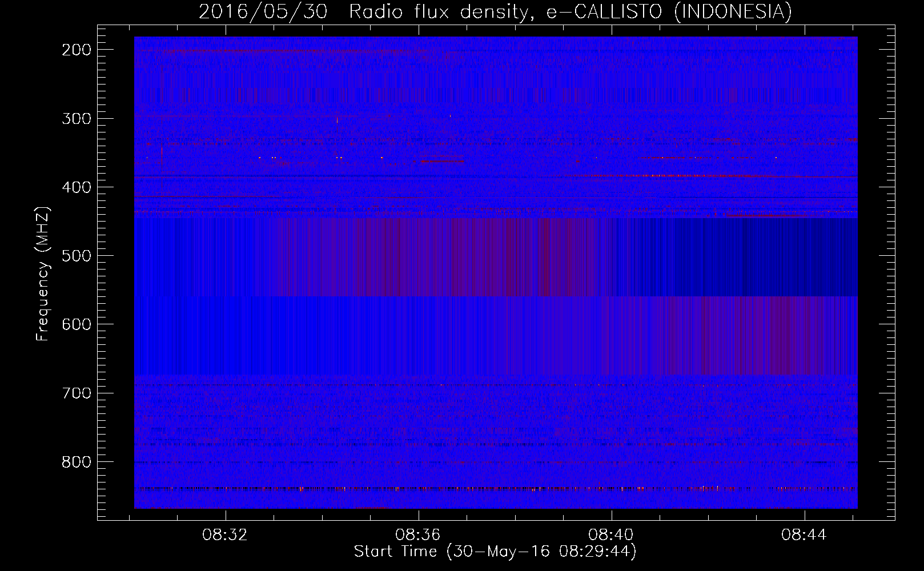
Task: Select the 400 frequency tick label
Action: tap(77, 187)
